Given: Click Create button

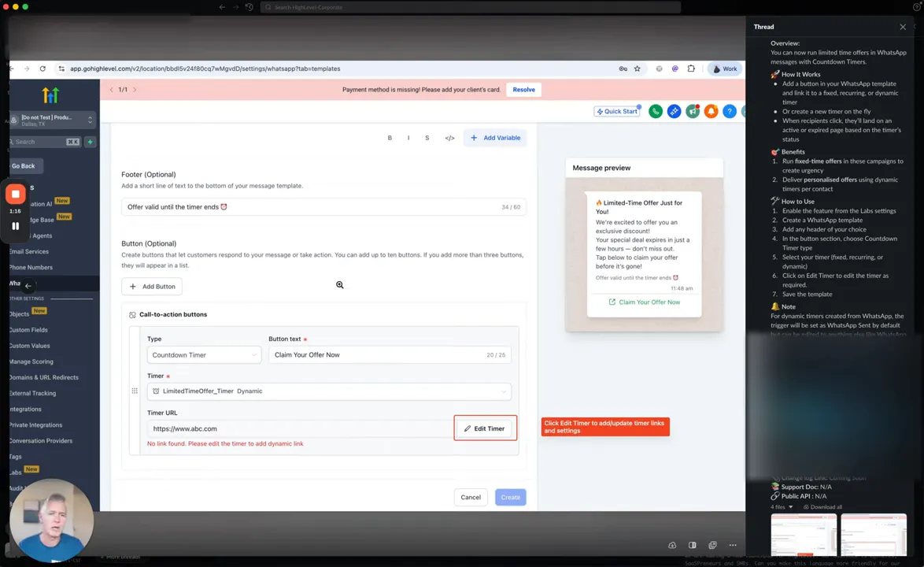Looking at the screenshot, I should [x=510, y=498].
